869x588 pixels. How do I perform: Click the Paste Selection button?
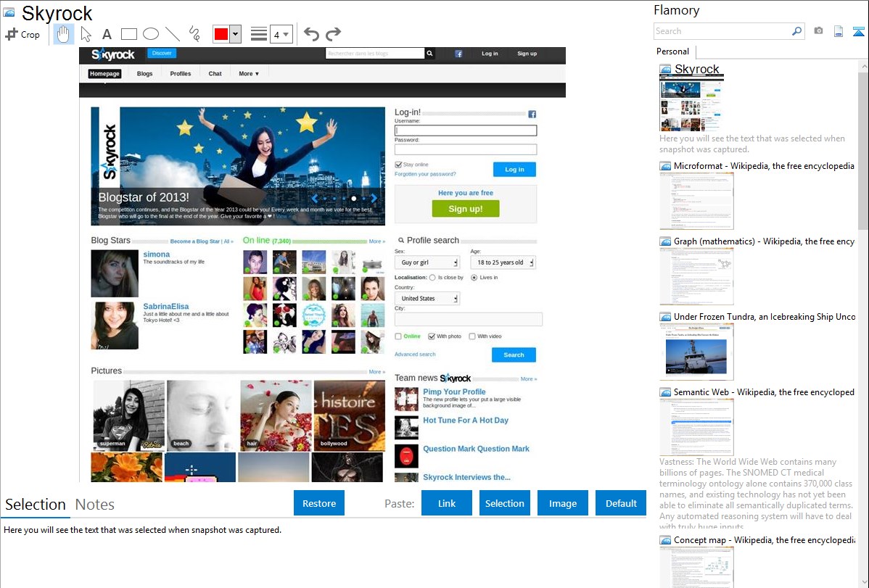pos(504,503)
